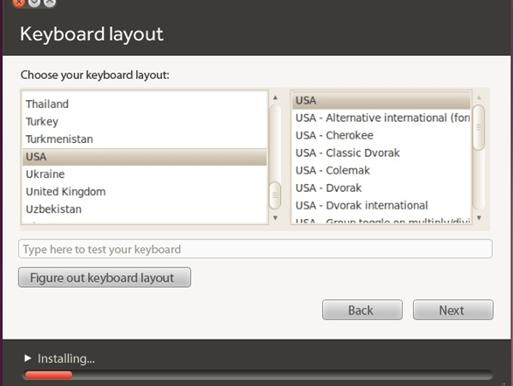Click country list scroll up arrow
The image size is (513, 386).
click(275, 98)
